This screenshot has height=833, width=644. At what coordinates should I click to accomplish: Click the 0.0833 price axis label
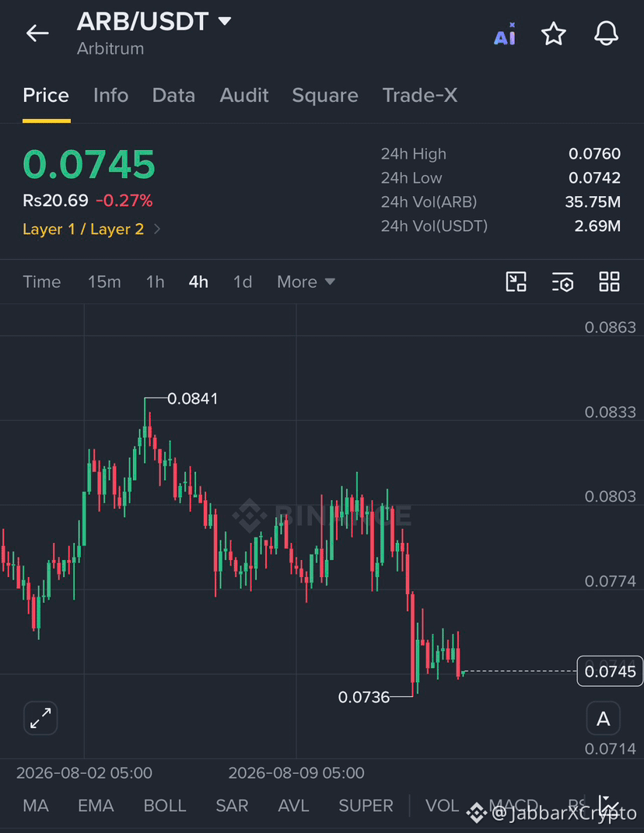(610, 412)
